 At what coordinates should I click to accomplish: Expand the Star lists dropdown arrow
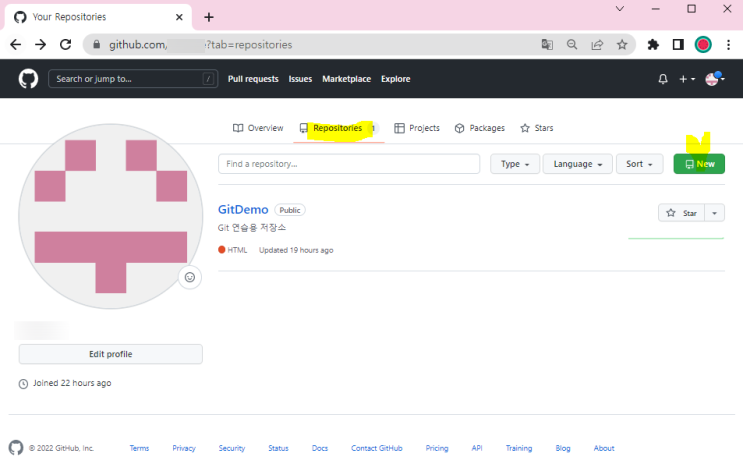point(715,213)
